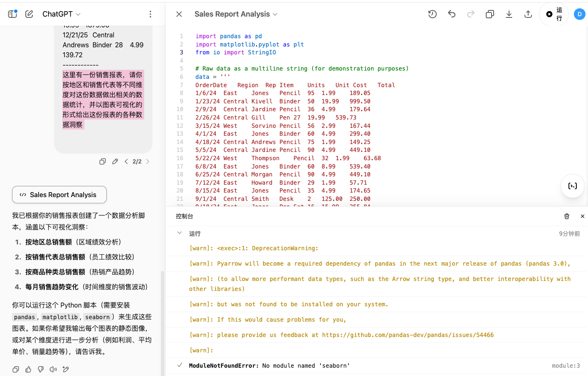Open canvas version history
The image size is (588, 376).
tap(433, 14)
